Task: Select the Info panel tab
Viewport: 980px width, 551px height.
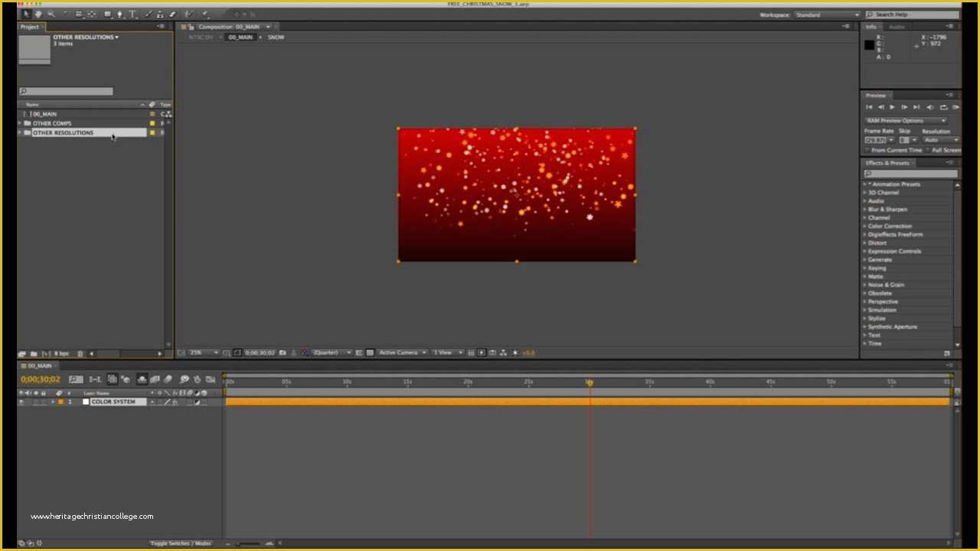Action: click(x=871, y=27)
